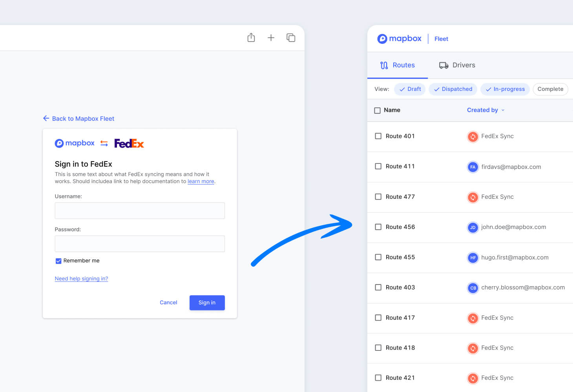Click the FedEx logo on sign-in card
This screenshot has height=392, width=573.
129,143
